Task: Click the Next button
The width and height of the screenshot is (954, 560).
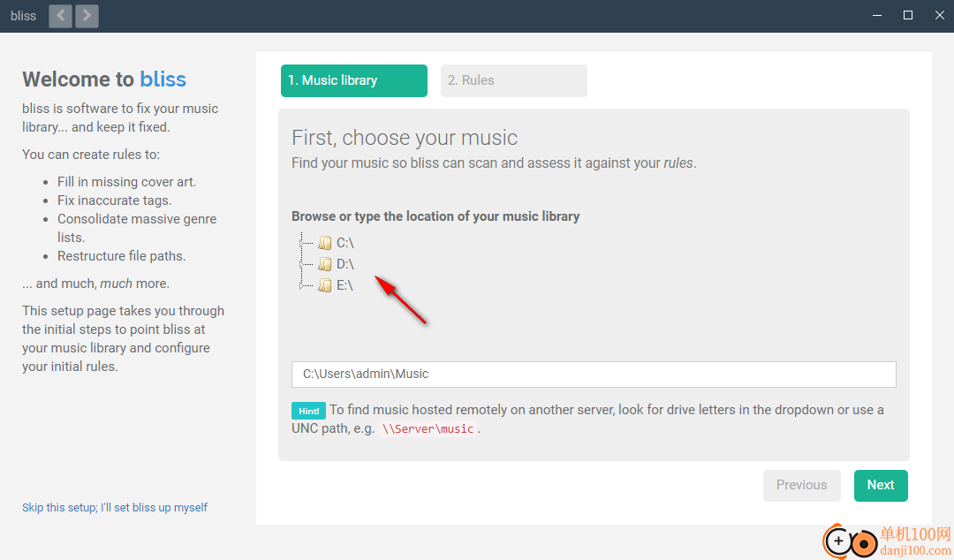Action: 881,485
